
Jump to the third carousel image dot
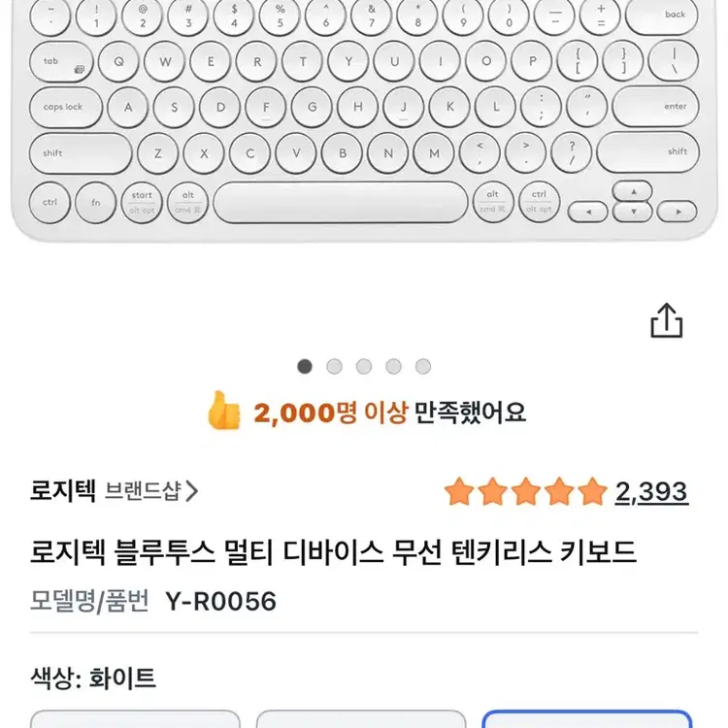click(364, 366)
